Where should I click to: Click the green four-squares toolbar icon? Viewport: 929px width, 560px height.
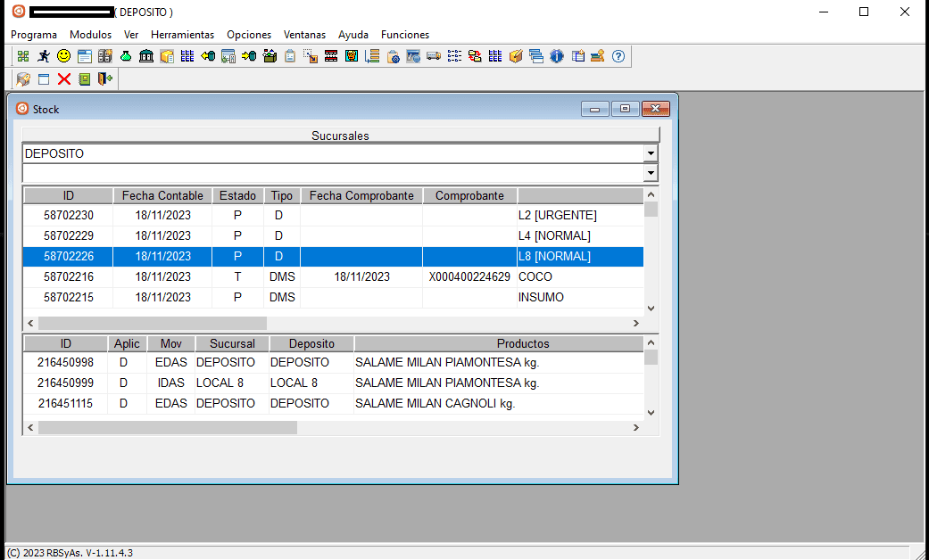coord(23,56)
